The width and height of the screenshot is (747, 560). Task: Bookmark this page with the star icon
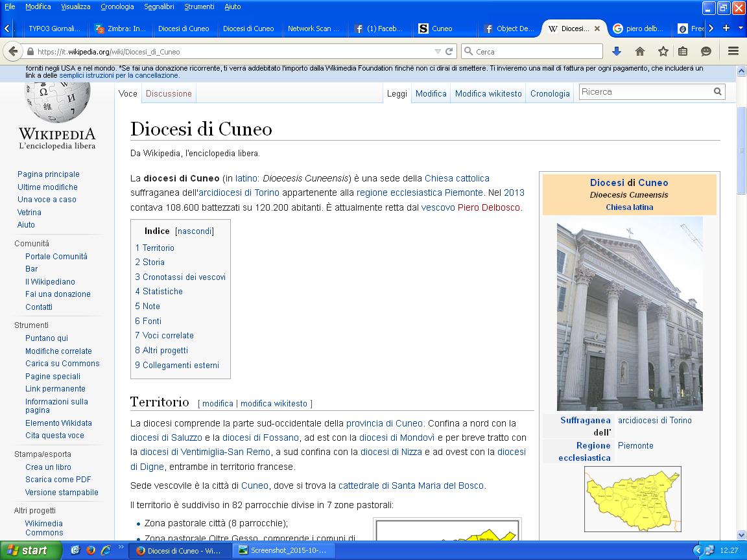(x=663, y=51)
